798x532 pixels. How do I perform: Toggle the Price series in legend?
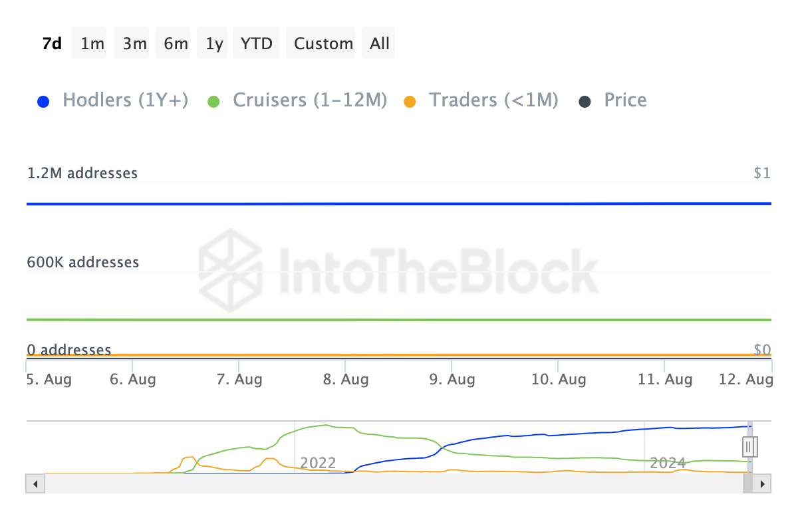tap(624, 100)
